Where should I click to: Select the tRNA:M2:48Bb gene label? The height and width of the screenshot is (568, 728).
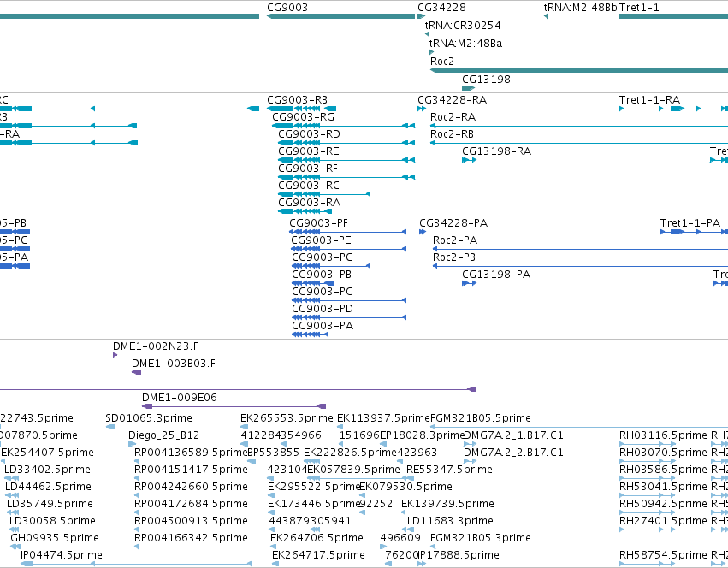point(580,8)
